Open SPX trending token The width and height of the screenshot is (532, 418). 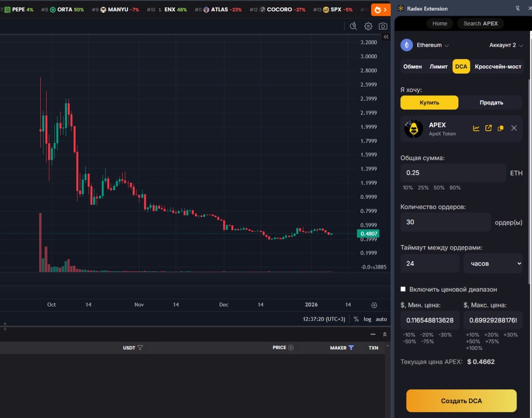pos(333,9)
